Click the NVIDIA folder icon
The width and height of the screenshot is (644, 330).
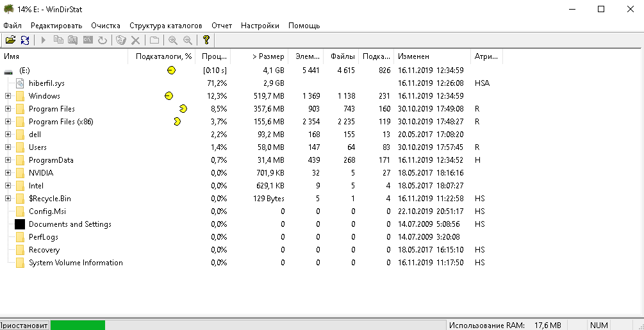pos(20,173)
